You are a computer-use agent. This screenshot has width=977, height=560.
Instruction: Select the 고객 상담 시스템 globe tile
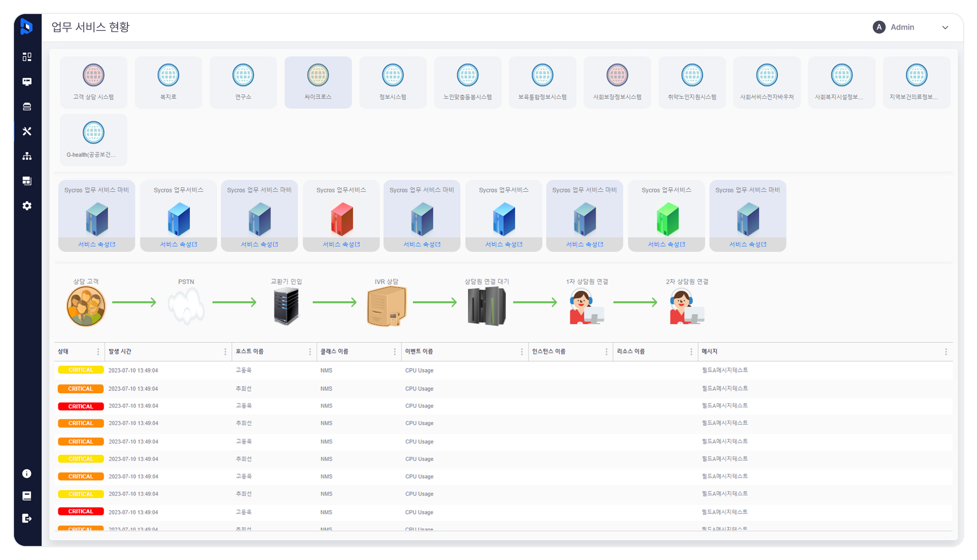(x=93, y=82)
